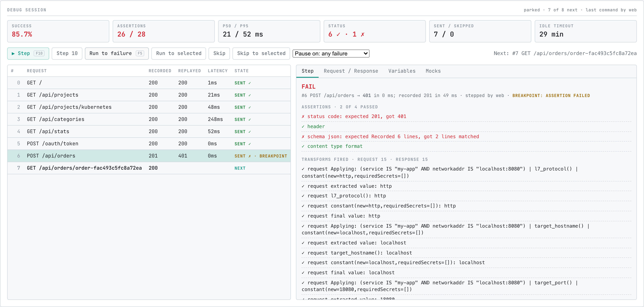Image resolution: width=644 pixels, height=307 pixels.
Task: Click the 401 replayed status cell
Action: [x=182, y=156]
